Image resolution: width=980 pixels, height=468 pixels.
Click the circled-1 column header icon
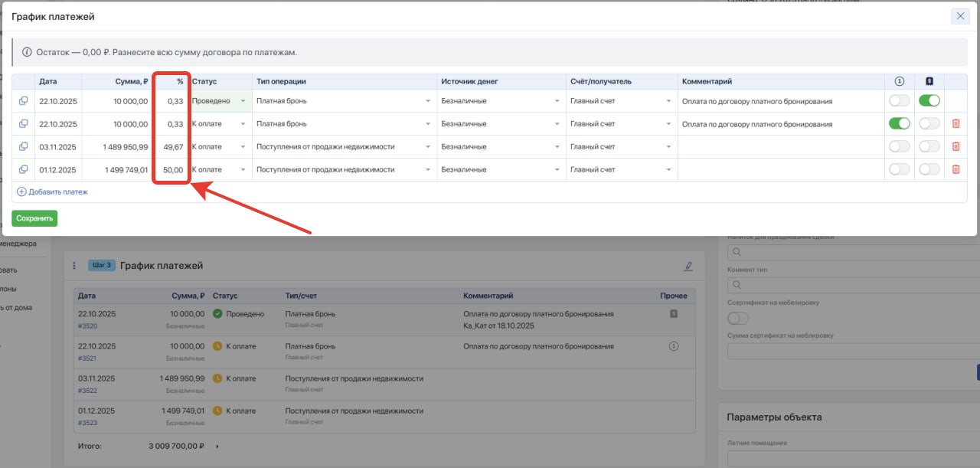pyautogui.click(x=899, y=81)
